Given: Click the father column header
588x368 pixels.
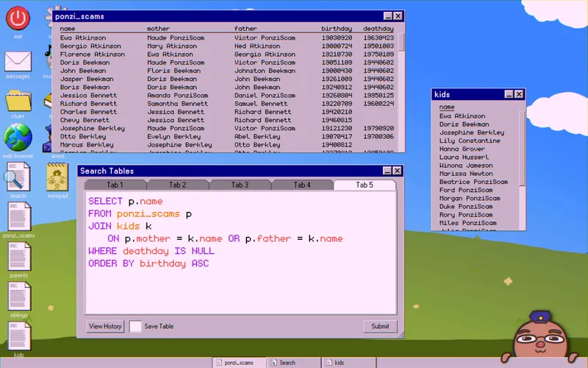Looking at the screenshot, I should click(245, 29).
